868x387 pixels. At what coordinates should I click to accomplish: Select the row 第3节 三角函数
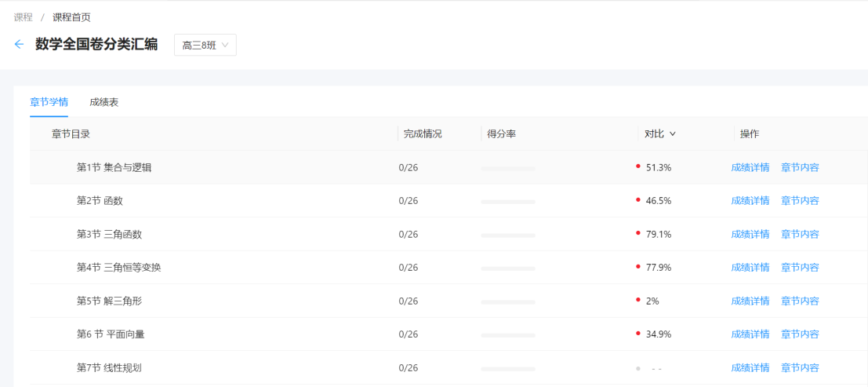pyautogui.click(x=449, y=234)
